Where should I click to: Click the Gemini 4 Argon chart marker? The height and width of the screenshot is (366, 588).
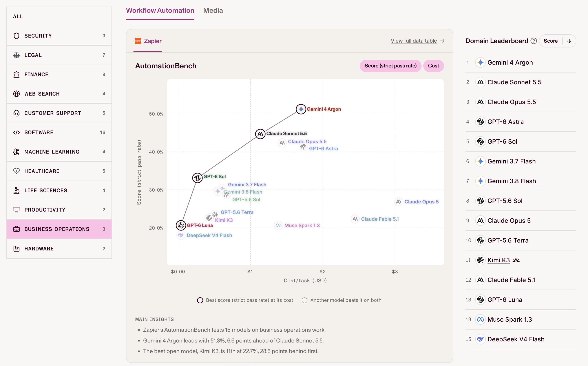(301, 109)
